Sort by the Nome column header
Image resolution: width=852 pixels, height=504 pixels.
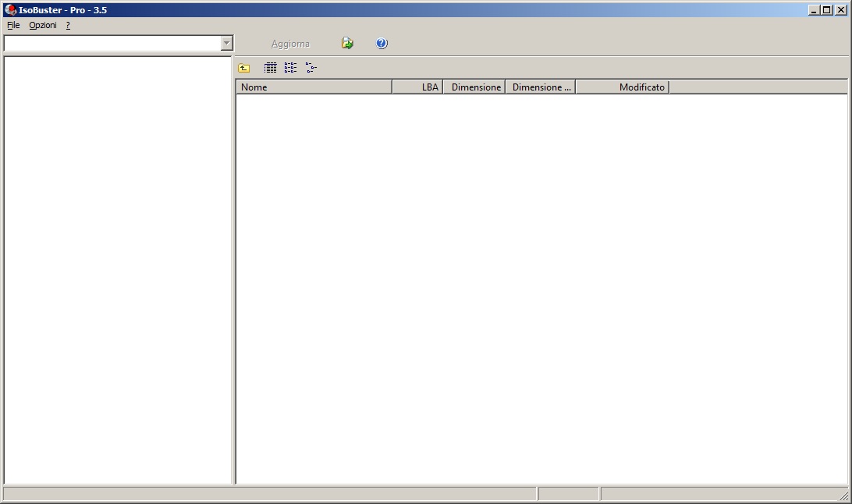[x=314, y=87]
